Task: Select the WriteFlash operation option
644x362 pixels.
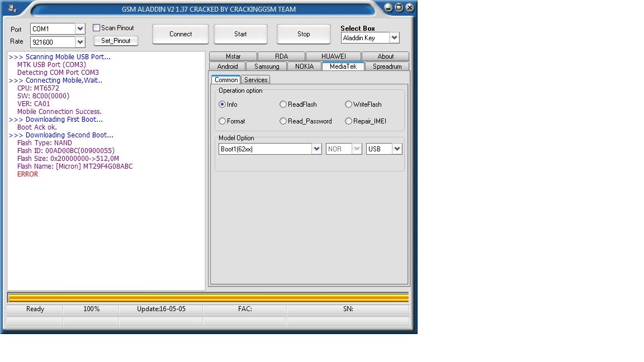Action: click(x=348, y=104)
